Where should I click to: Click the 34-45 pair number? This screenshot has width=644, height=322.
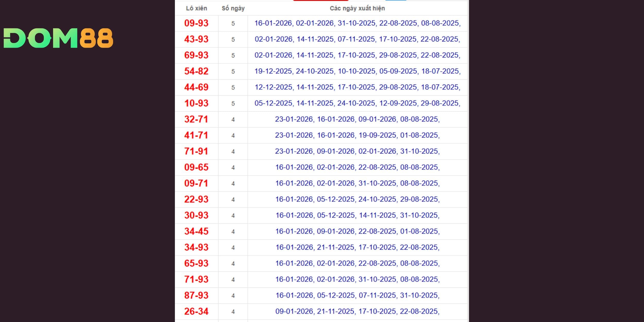[196, 231]
